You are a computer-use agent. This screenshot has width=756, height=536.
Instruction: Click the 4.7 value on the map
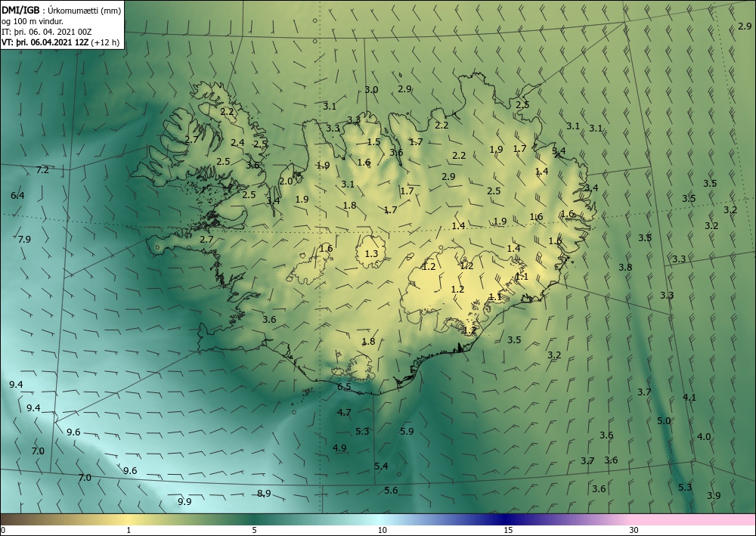(x=344, y=412)
